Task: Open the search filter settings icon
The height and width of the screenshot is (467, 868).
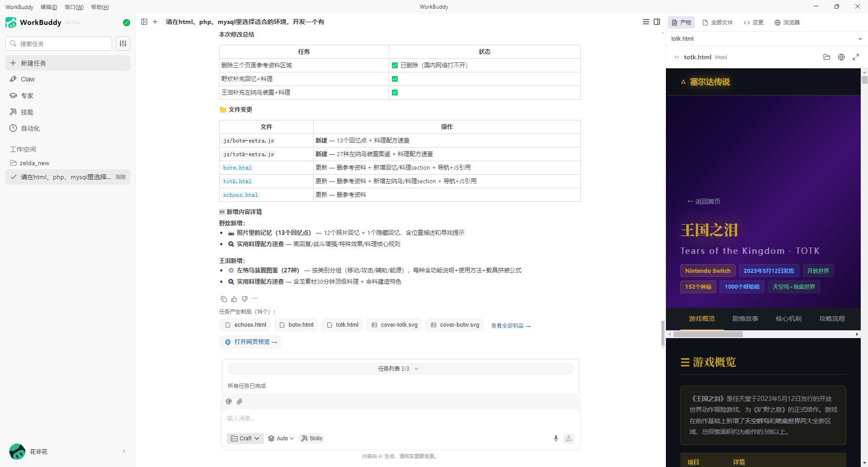Action: (x=123, y=43)
